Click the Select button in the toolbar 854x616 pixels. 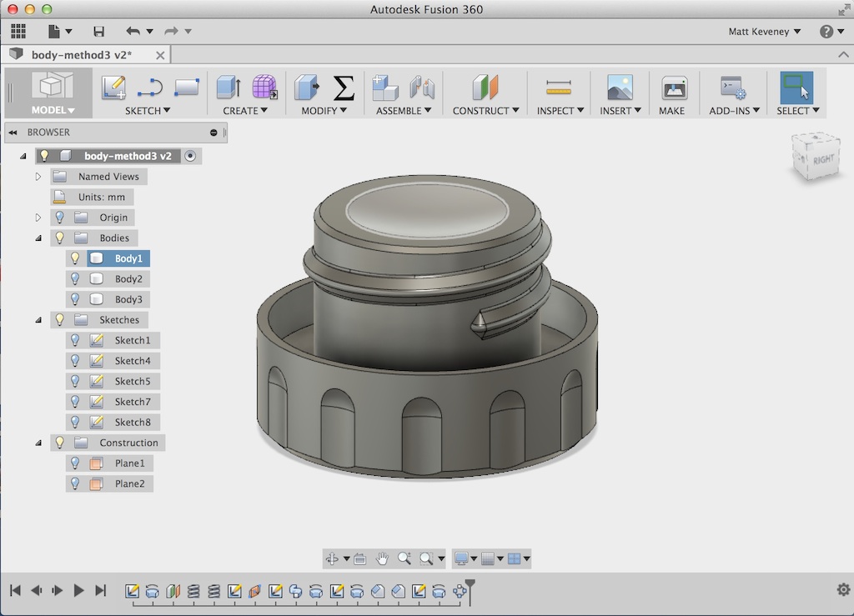(x=796, y=88)
